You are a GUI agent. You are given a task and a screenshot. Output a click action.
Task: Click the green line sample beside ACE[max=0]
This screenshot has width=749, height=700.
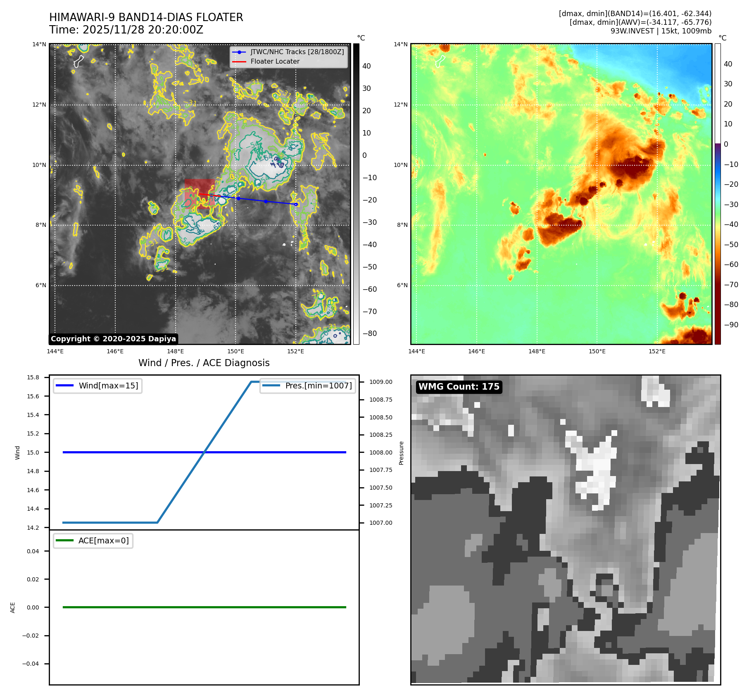pos(64,540)
